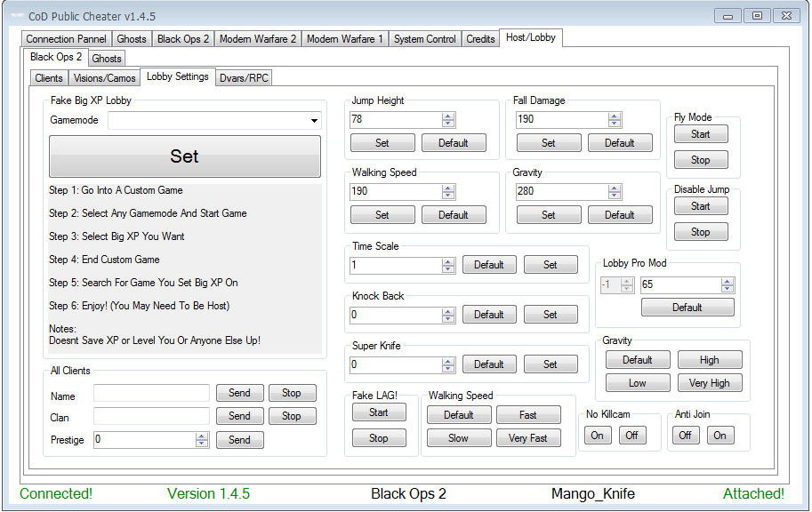
Task: Adjust the numeric Walking Speed spinner
Action: point(448,191)
